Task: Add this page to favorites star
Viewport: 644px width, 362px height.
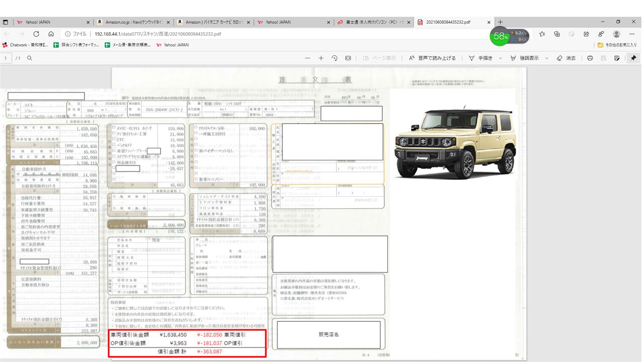Action: (542, 34)
